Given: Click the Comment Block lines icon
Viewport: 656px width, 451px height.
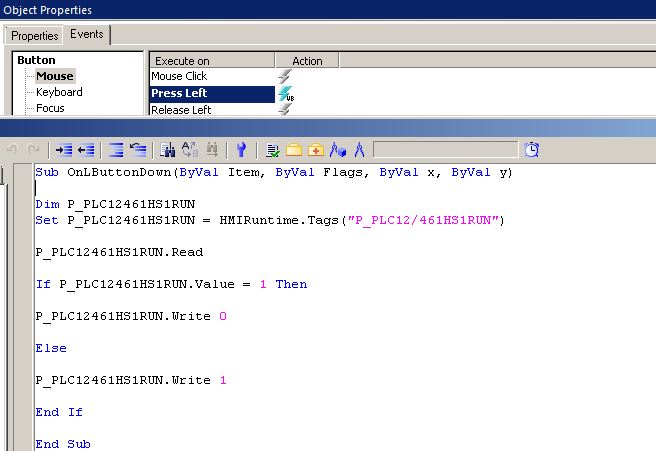Looking at the screenshot, I should (116, 150).
